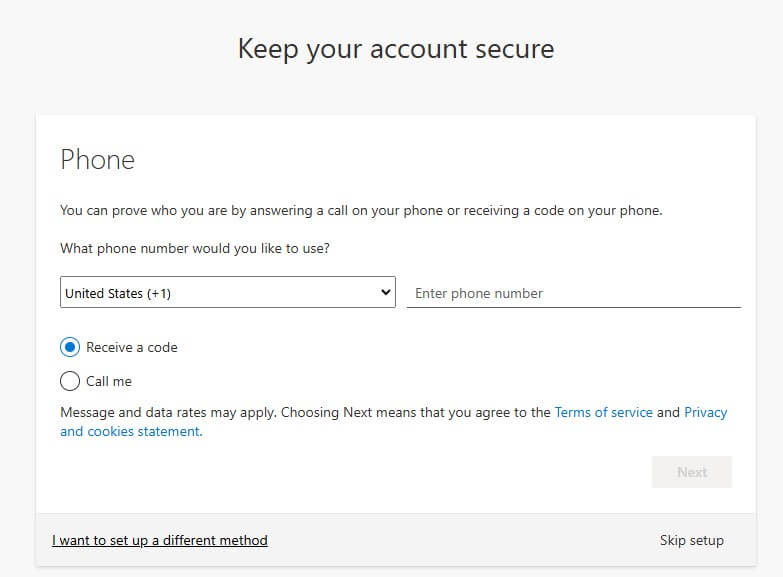Click the "Receive a code" label text
The width and height of the screenshot is (783, 577).
(132, 347)
